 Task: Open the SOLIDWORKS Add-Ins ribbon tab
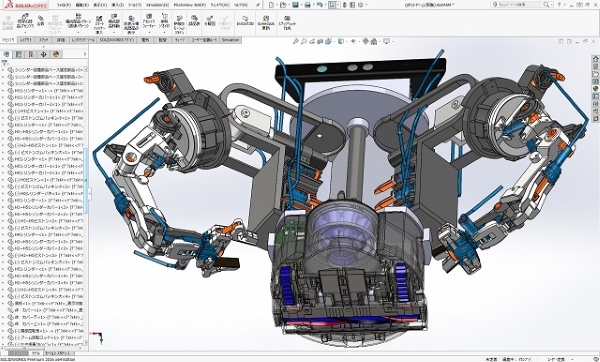coord(117,40)
